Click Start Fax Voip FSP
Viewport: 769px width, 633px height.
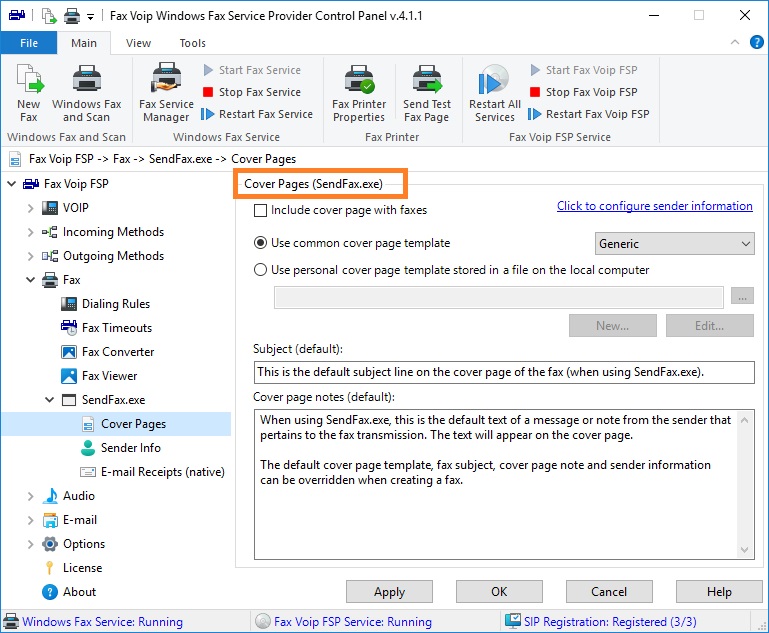(584, 70)
